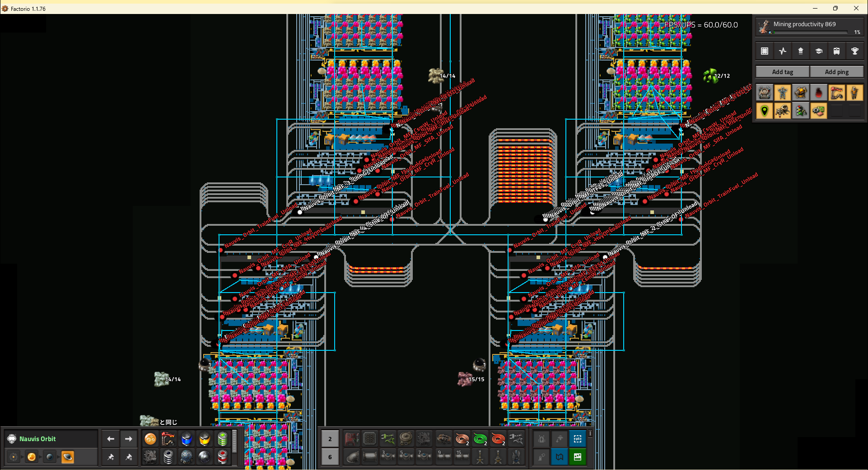Select green circuit wire in quickbar
Screen dimensions: 868x470
tap(480, 438)
